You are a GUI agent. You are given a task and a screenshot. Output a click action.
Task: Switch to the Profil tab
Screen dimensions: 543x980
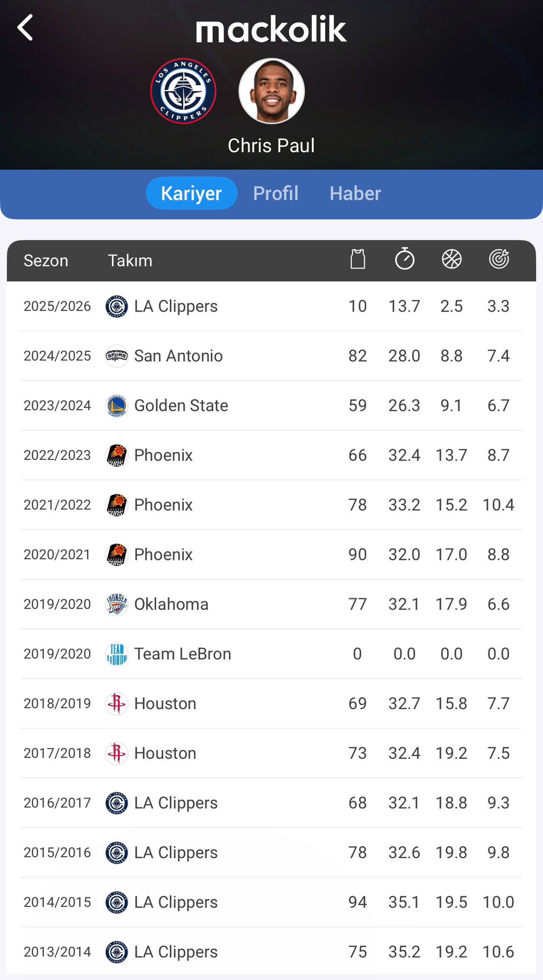click(276, 193)
